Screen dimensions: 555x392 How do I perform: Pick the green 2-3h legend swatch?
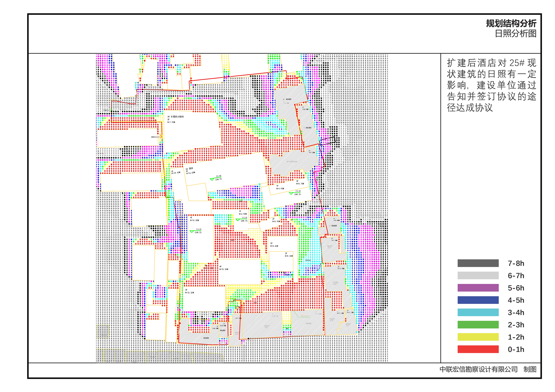point(478,325)
